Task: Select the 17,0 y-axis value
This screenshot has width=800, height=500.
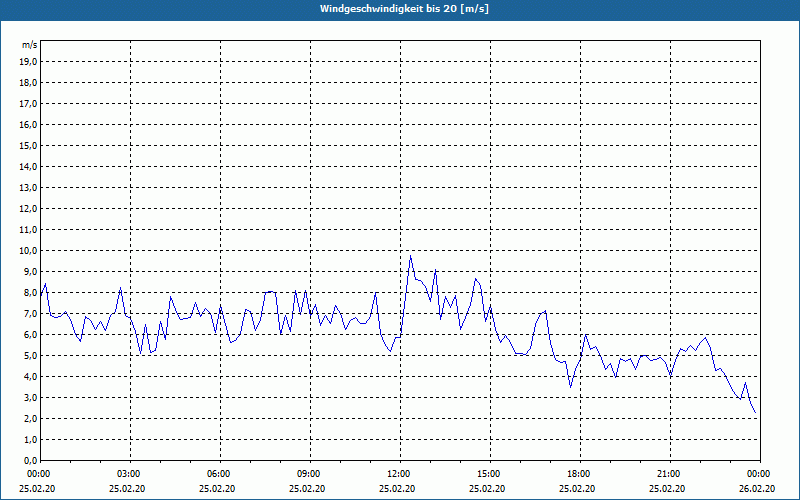Action: pos(29,104)
